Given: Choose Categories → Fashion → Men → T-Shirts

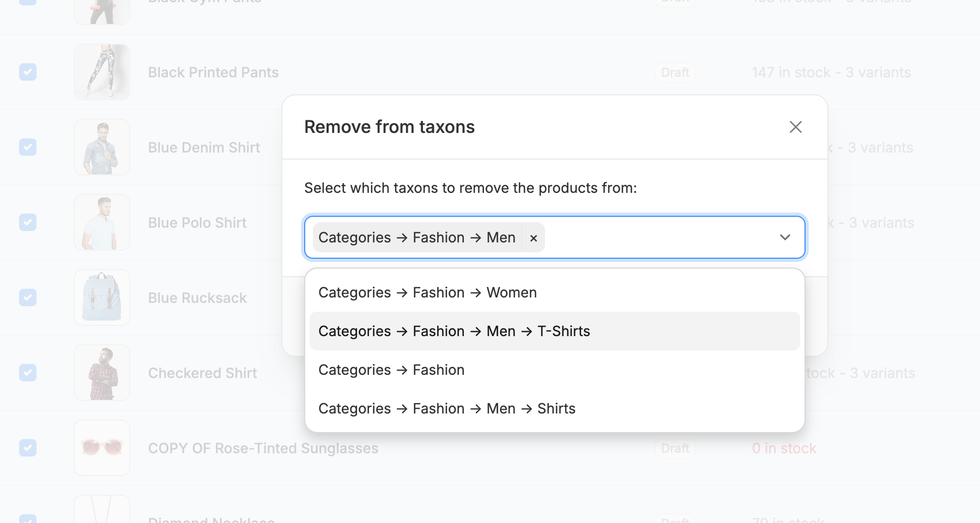Looking at the screenshot, I should tap(454, 331).
